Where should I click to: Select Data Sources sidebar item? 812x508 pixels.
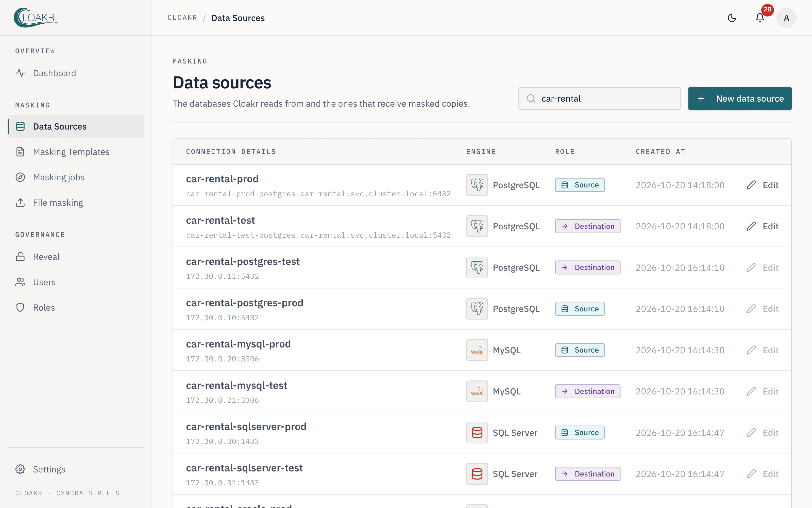76,126
